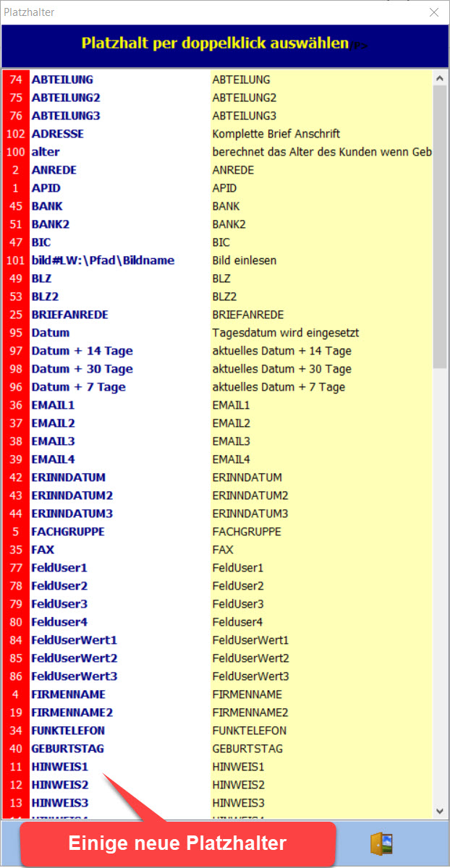
Task: Choose the ANREDE placeholder
Action: (54, 170)
